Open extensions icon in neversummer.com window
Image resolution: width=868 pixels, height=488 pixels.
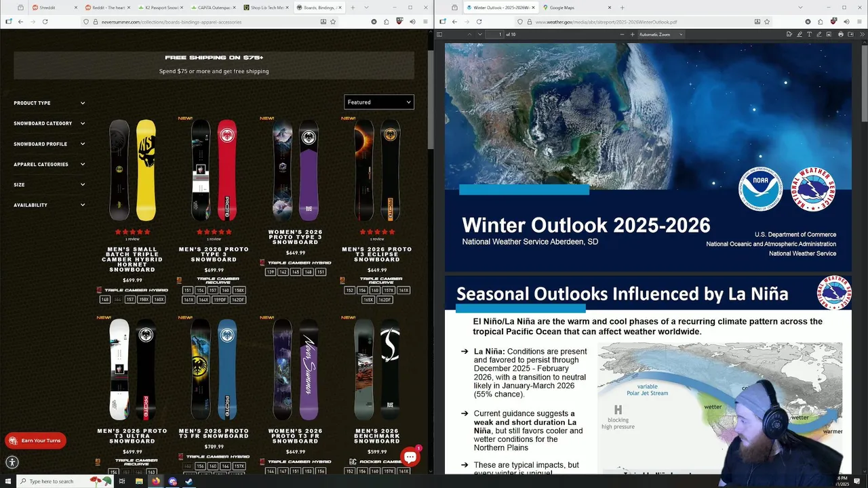pos(387,22)
